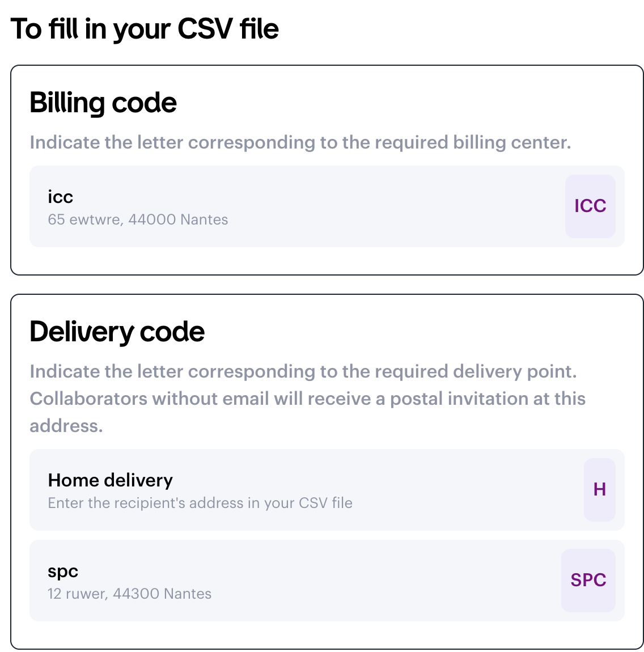Click the text "Enter the recipient's address in your CSV file"
The height and width of the screenshot is (652, 644).
tap(200, 503)
